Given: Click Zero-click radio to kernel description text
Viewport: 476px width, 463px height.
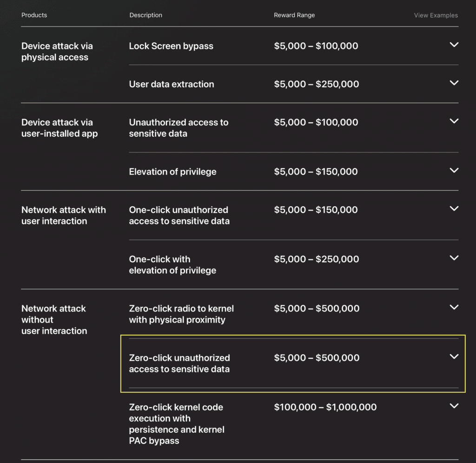Looking at the screenshot, I should (x=181, y=314).
